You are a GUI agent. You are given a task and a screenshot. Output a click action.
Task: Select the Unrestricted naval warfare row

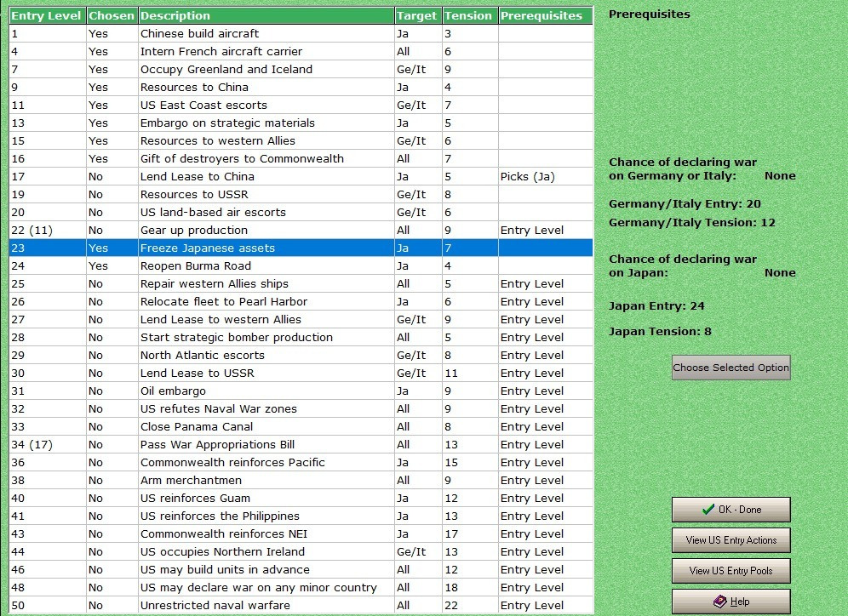click(x=301, y=605)
